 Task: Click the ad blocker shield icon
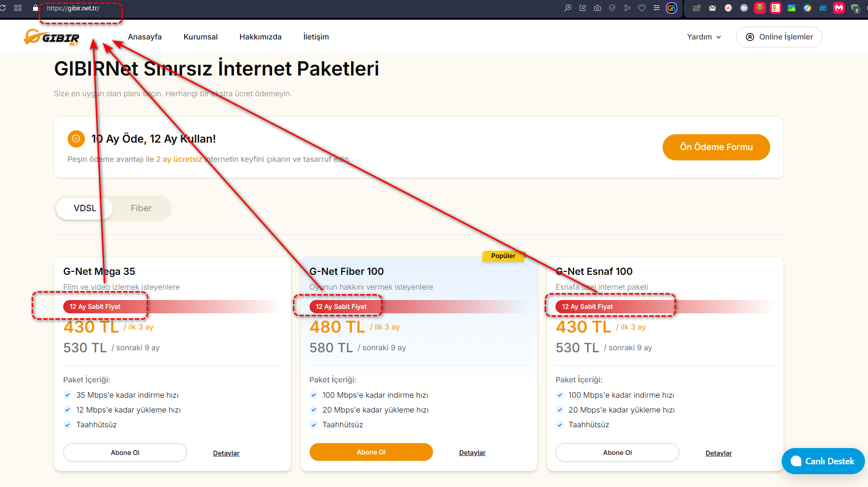coord(612,8)
